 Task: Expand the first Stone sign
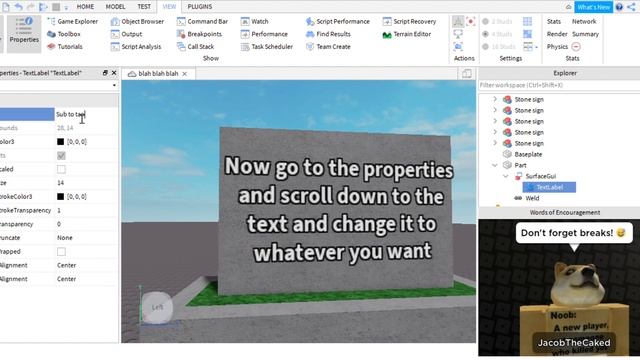pyautogui.click(x=495, y=99)
